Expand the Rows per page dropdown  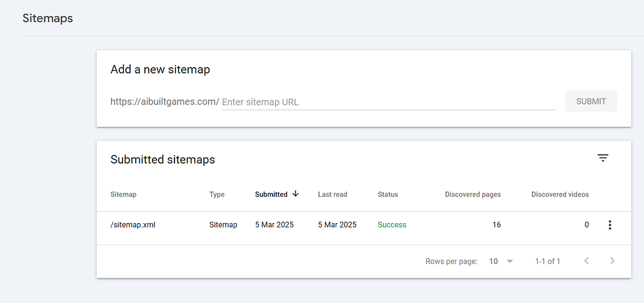502,261
